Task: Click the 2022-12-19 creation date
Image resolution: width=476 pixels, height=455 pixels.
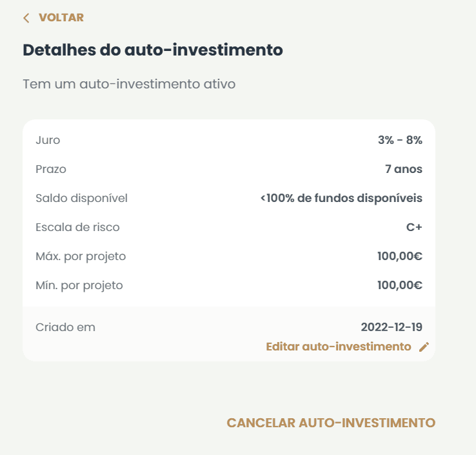Action: pyautogui.click(x=392, y=327)
